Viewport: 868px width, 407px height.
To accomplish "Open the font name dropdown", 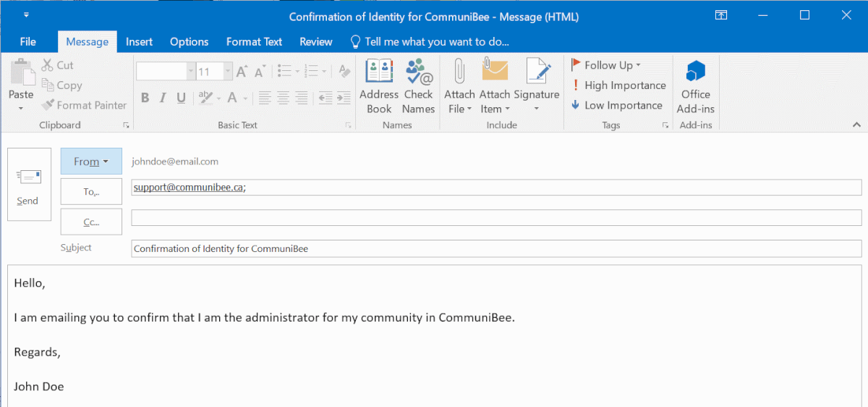I will point(191,71).
